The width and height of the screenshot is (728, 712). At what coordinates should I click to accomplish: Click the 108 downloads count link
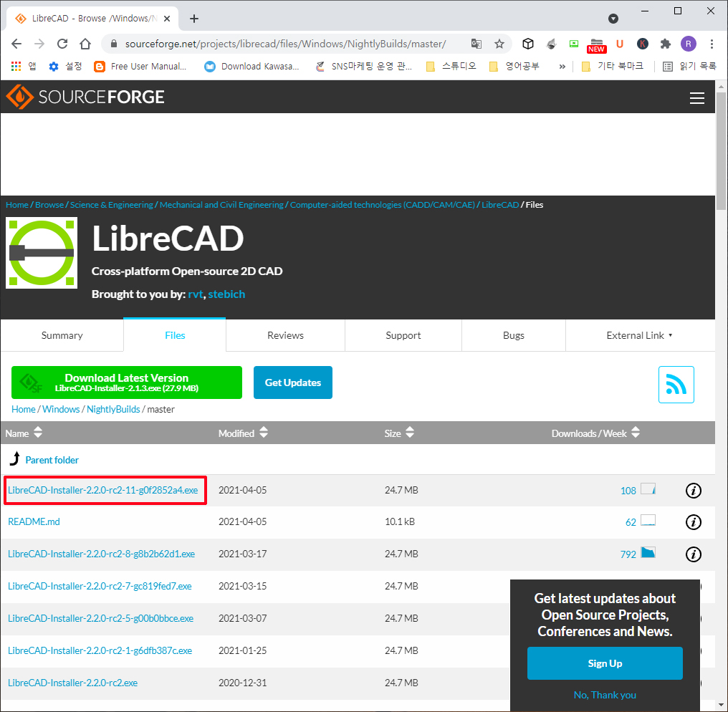(x=628, y=491)
